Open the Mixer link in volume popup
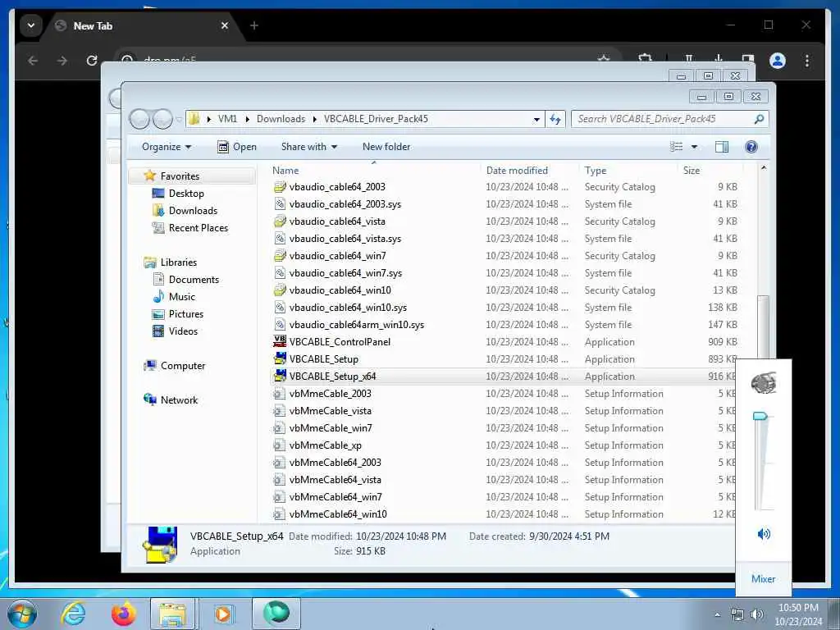 click(763, 578)
